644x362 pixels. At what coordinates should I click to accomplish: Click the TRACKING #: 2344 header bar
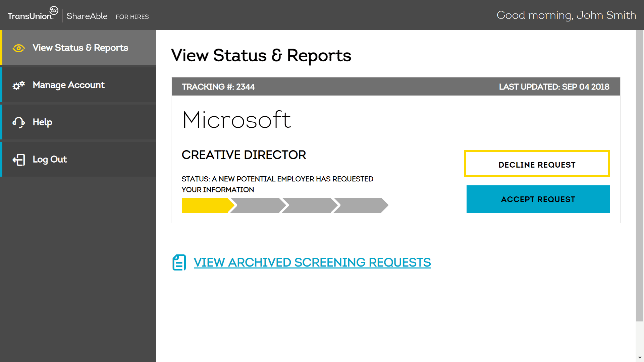pyautogui.click(x=218, y=87)
